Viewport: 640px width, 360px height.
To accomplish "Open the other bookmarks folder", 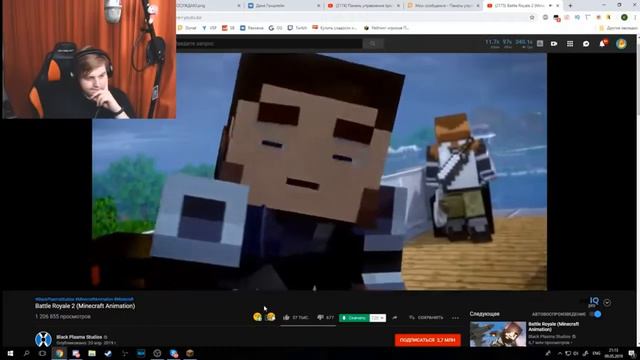I will point(618,28).
